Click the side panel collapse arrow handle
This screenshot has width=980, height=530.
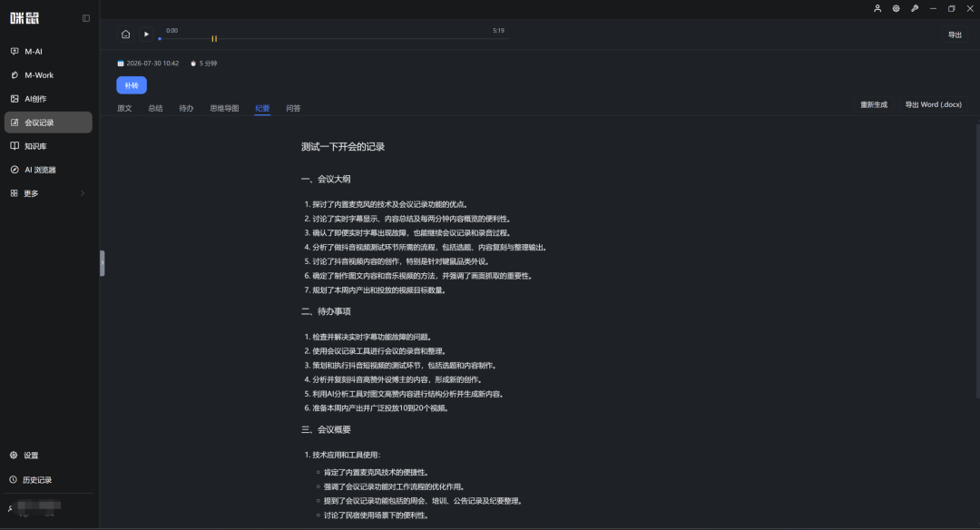(103, 263)
